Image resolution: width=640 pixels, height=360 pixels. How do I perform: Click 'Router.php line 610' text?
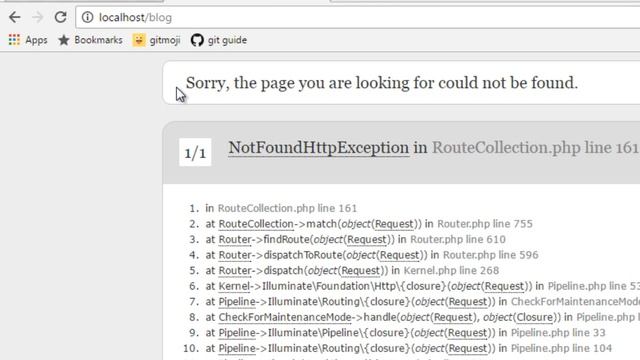pyautogui.click(x=458, y=239)
